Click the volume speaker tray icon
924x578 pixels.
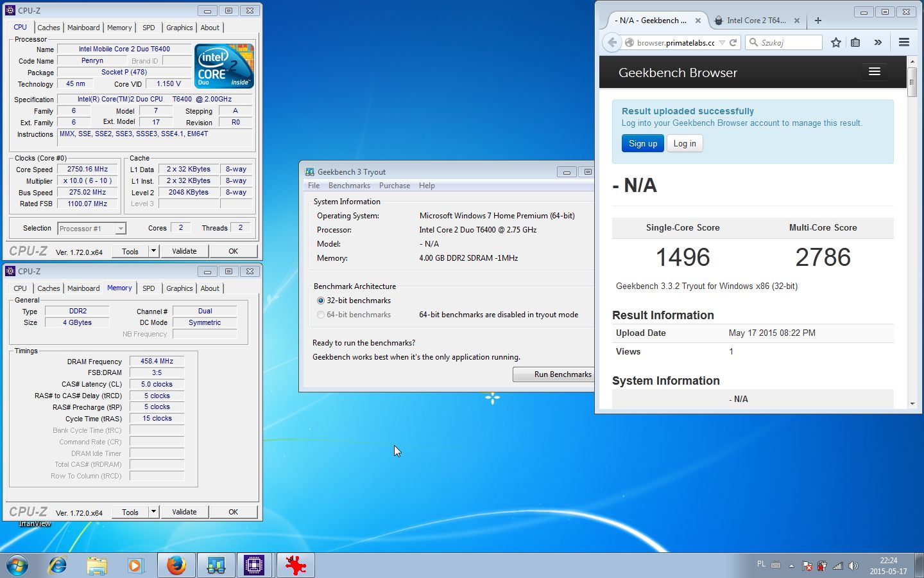[853, 566]
